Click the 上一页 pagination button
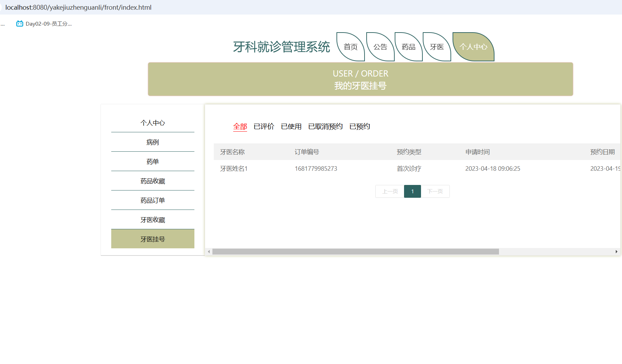The image size is (622, 364). tap(390, 191)
